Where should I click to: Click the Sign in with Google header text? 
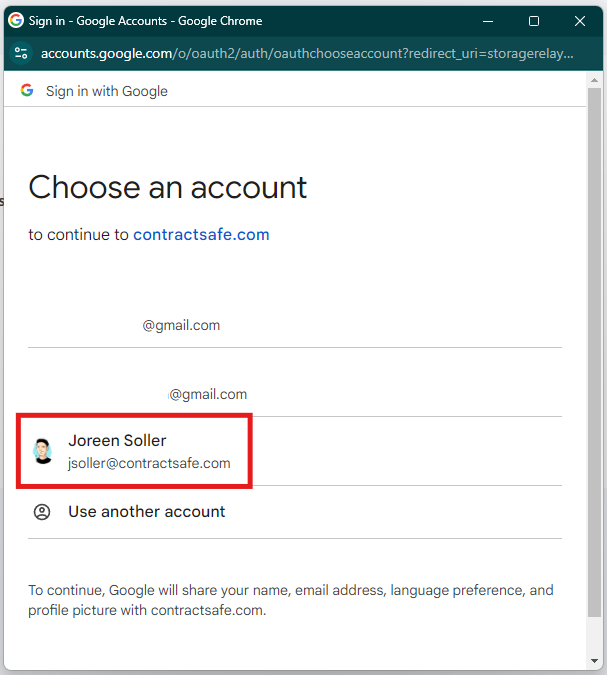107,91
